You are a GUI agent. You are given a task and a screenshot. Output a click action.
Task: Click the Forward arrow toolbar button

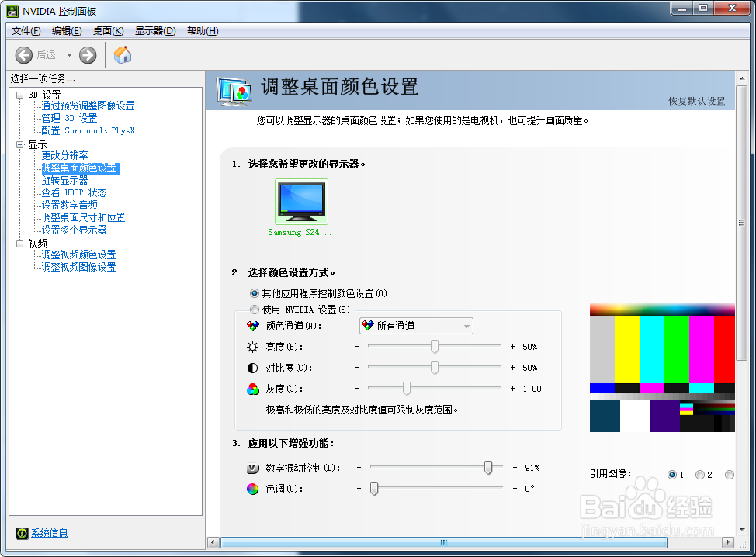pos(88,55)
